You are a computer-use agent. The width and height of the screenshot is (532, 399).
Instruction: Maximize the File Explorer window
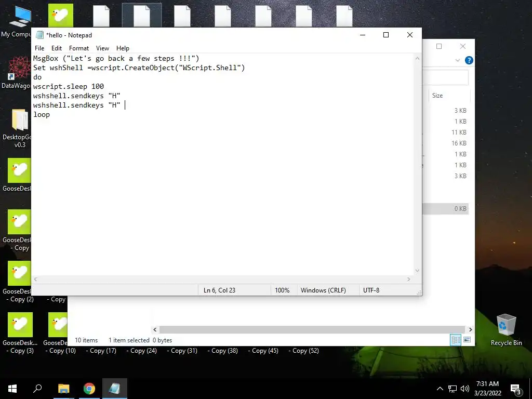coord(439,46)
